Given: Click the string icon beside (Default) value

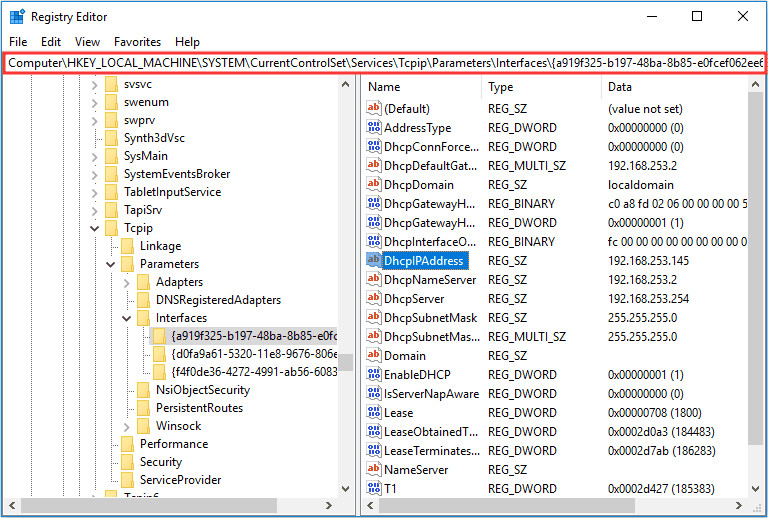Looking at the screenshot, I should (x=374, y=109).
